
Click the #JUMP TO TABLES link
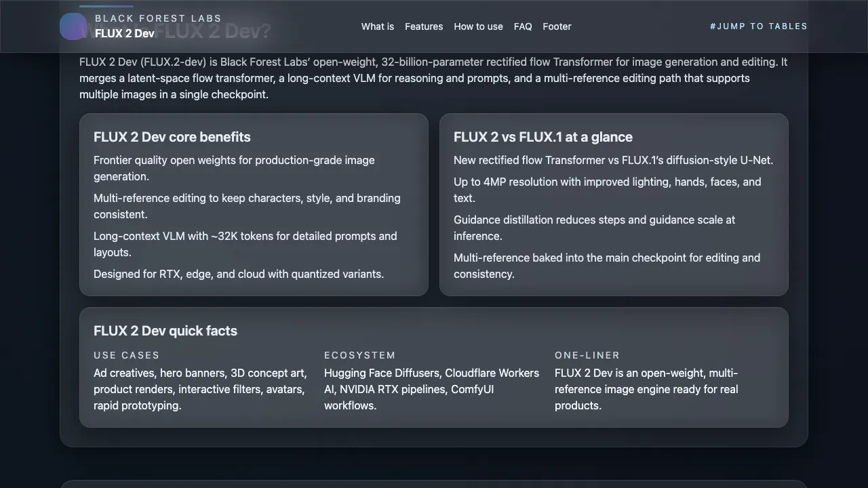[759, 26]
